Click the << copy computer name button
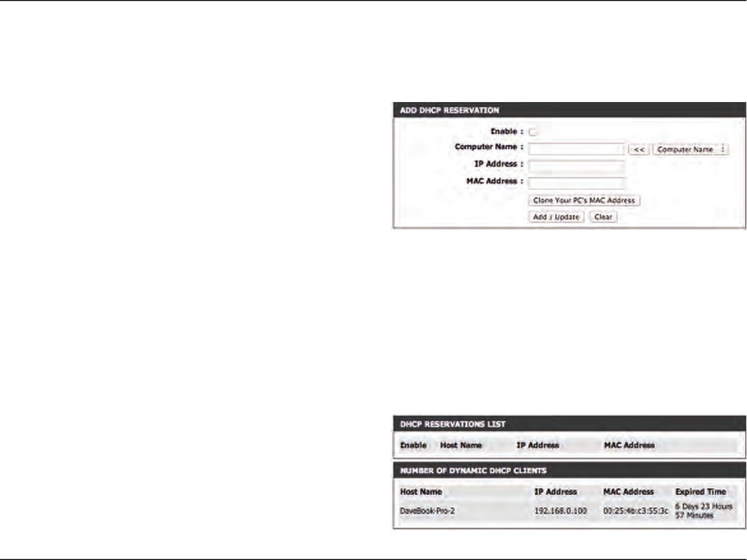This screenshot has height=560, width=747. (639, 149)
